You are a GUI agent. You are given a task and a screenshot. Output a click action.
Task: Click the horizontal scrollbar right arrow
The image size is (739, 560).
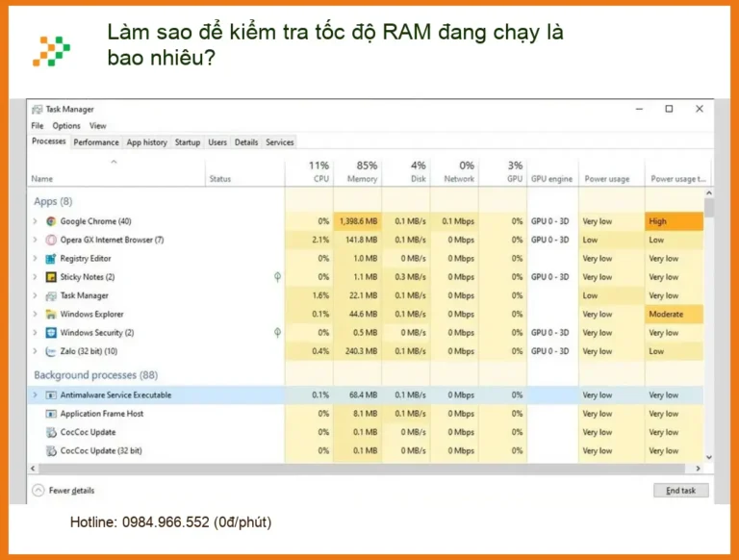pyautogui.click(x=698, y=469)
